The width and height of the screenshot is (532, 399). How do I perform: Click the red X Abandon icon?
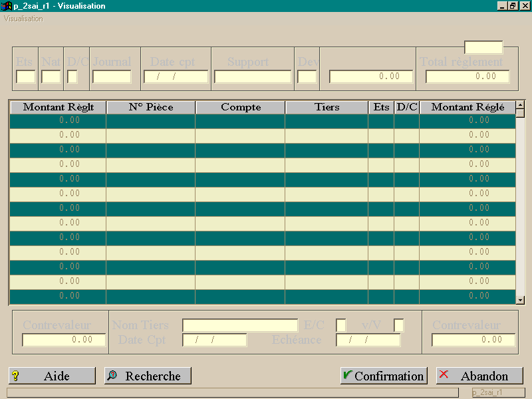444,374
